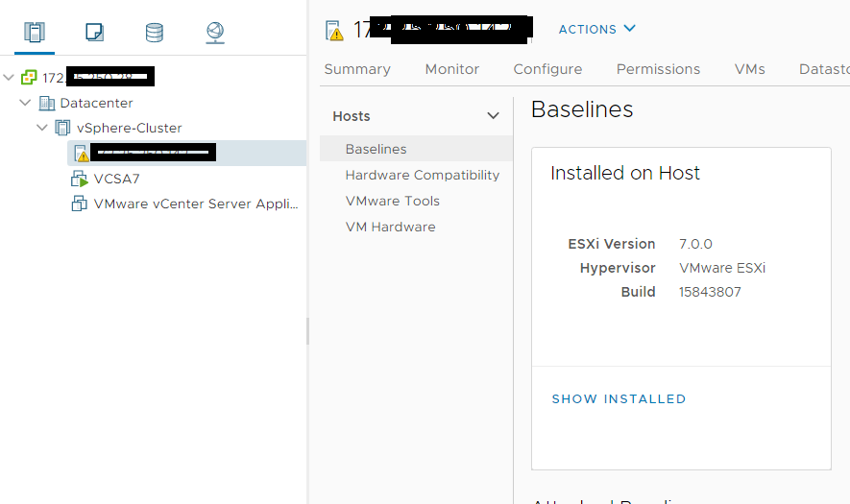Open the Networking inventory view
The height and width of the screenshot is (504, 850).
tap(215, 33)
